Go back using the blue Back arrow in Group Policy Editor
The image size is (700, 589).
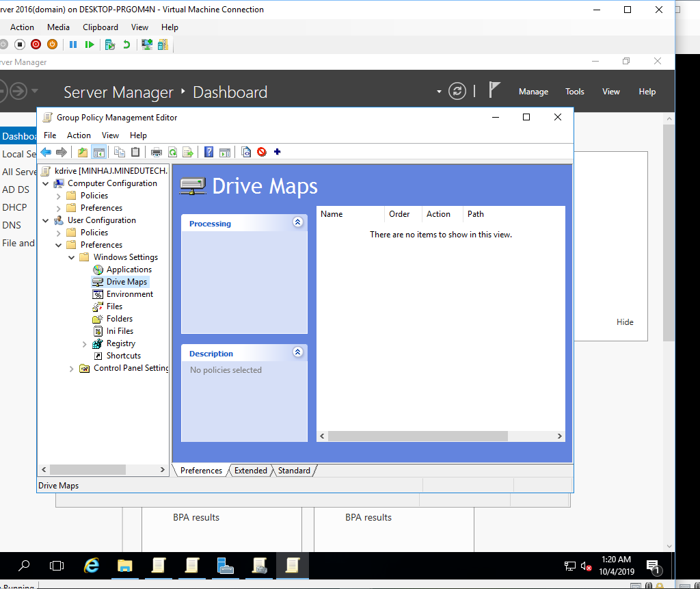[46, 152]
